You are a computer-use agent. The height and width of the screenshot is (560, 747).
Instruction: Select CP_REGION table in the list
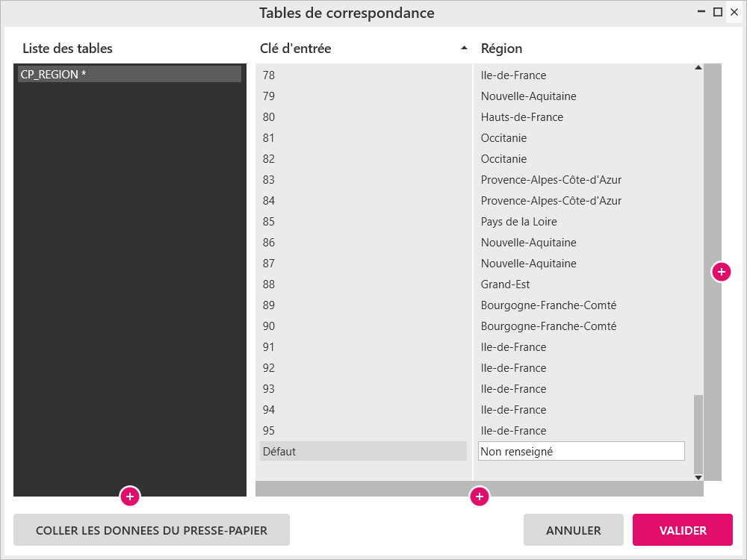(x=129, y=74)
